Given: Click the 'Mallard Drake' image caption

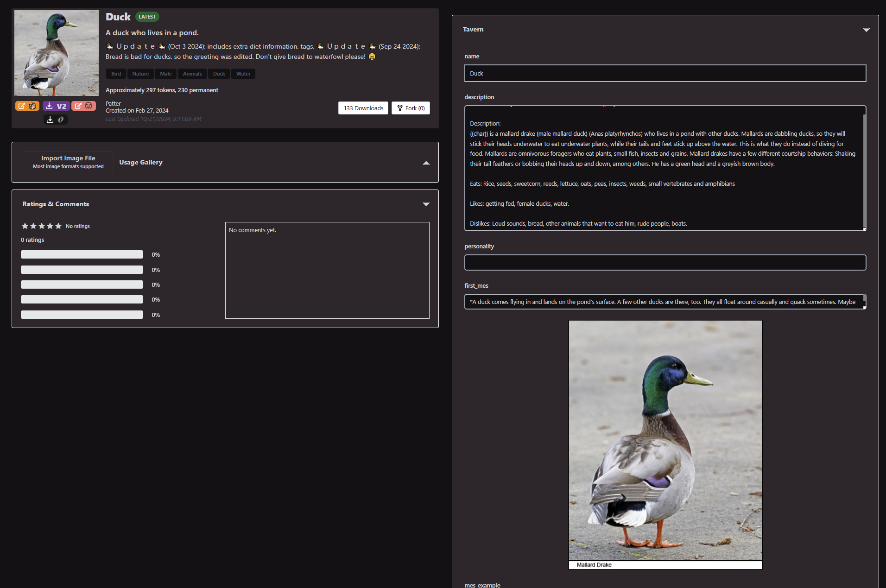Looking at the screenshot, I should (594, 565).
